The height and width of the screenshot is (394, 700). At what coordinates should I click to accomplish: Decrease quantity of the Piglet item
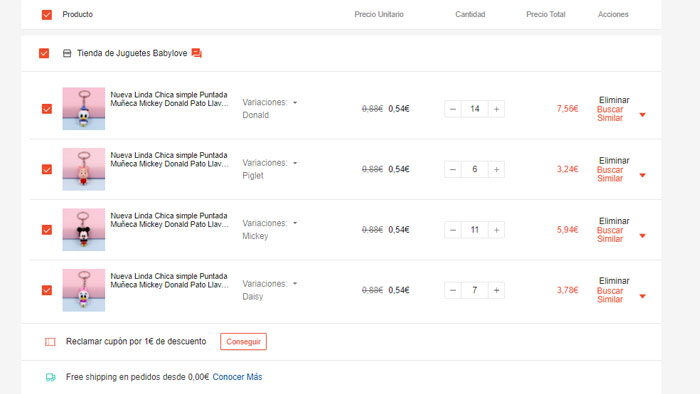click(x=453, y=170)
